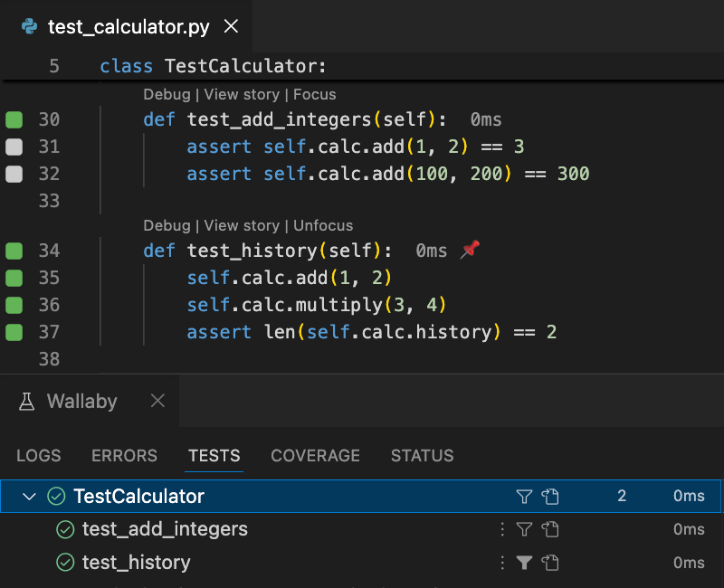The image size is (724, 588).
Task: Select the TestCalculator test suite row
Action: [x=360, y=496]
